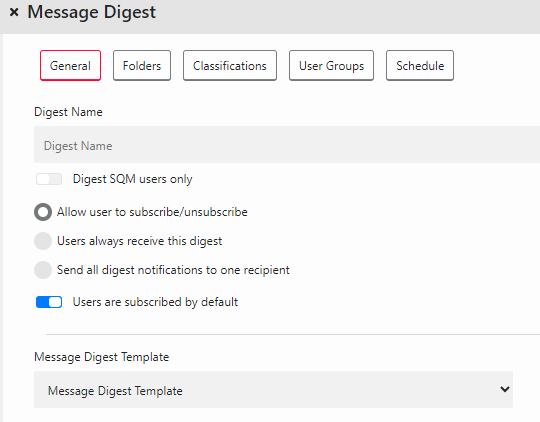540x422 pixels.
Task: Open the Message Digest Template combo box
Action: (273, 390)
